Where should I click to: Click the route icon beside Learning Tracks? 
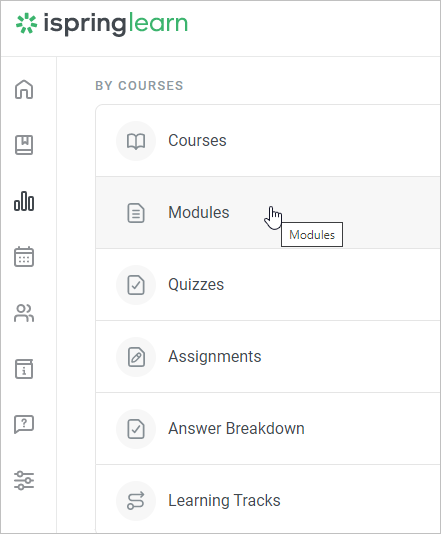(136, 501)
